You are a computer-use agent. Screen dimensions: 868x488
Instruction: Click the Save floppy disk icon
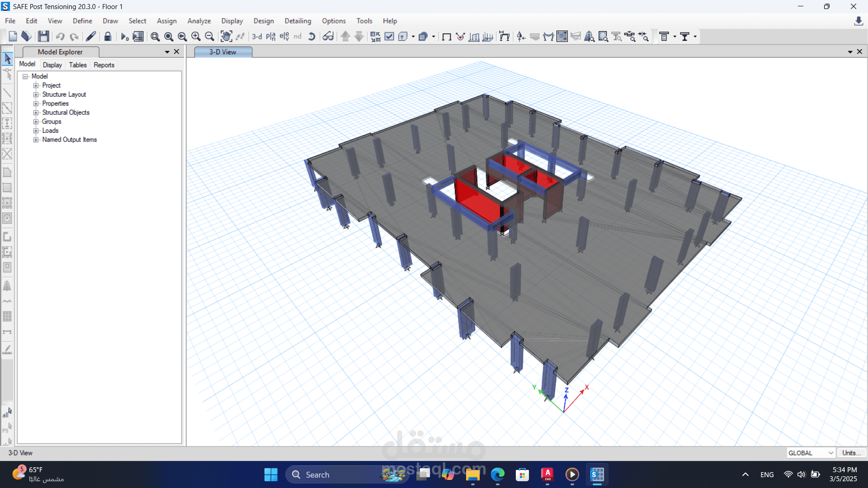click(x=43, y=37)
